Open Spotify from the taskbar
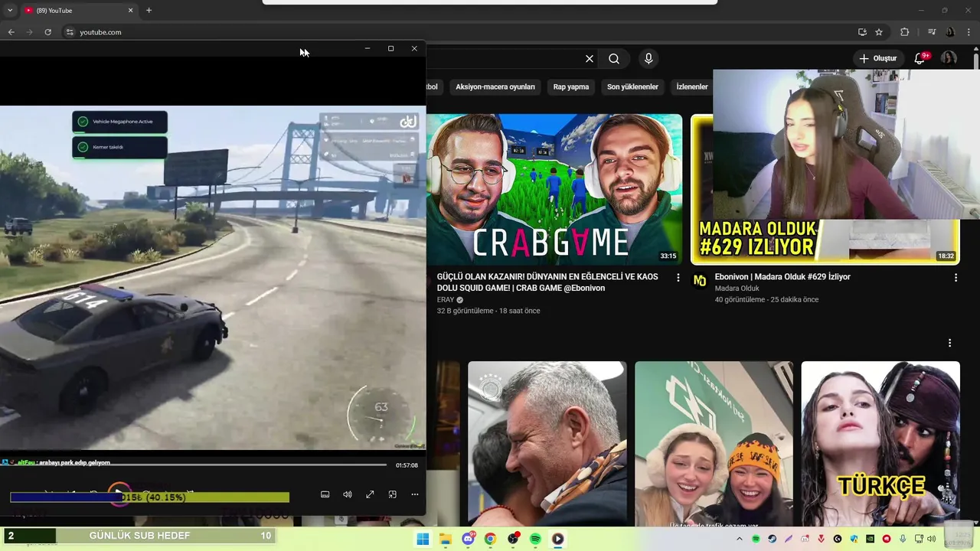 coord(535,539)
